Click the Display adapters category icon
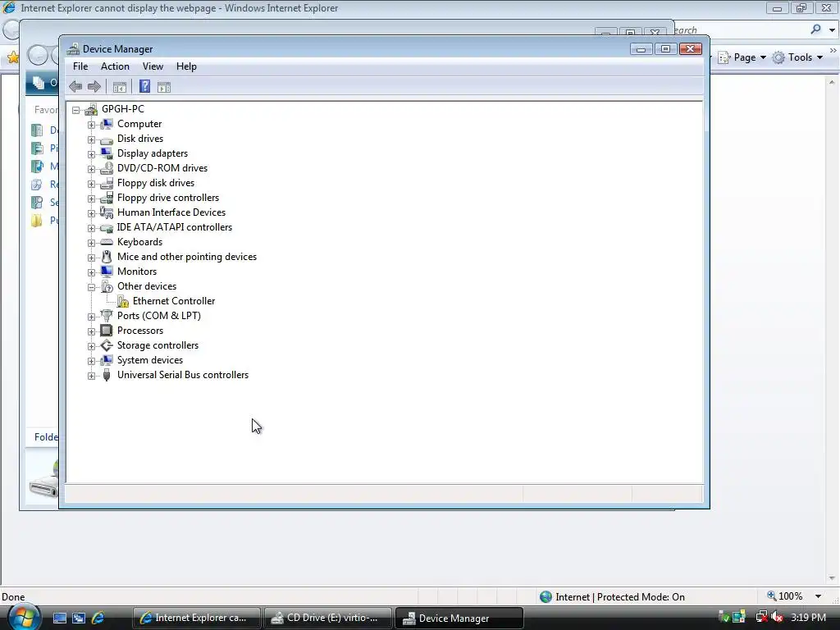840x630 pixels. 107,153
